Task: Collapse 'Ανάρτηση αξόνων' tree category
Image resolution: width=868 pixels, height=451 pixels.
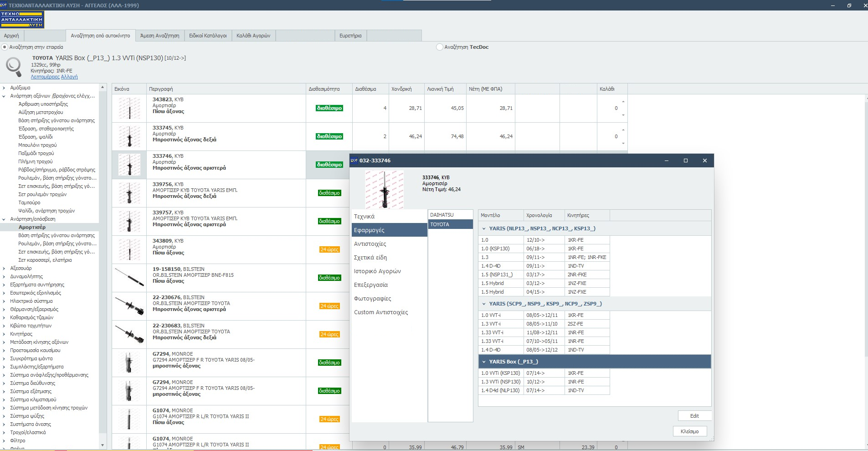Action: [x=4, y=96]
